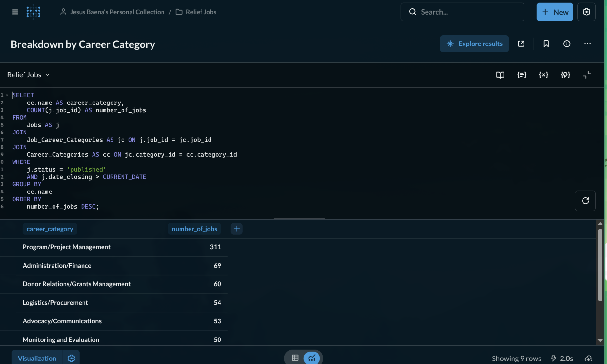Open the variables panel icon
Viewport: 607px width, 364px height.
click(543, 75)
